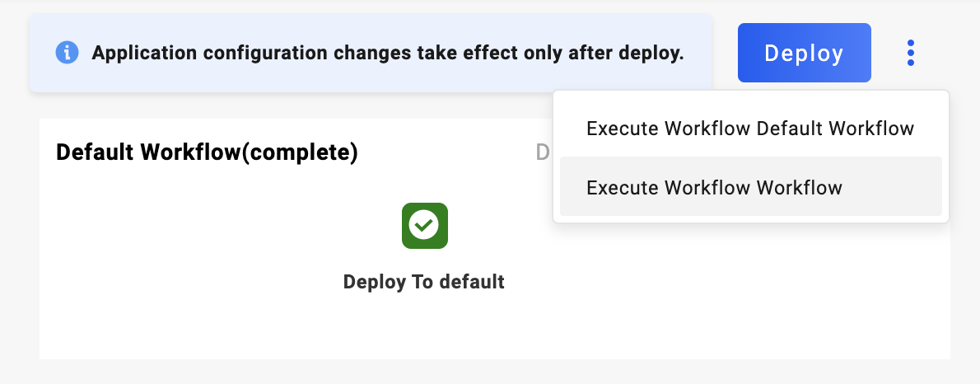Click the word 'default' under the green checkmark

tap(471, 282)
